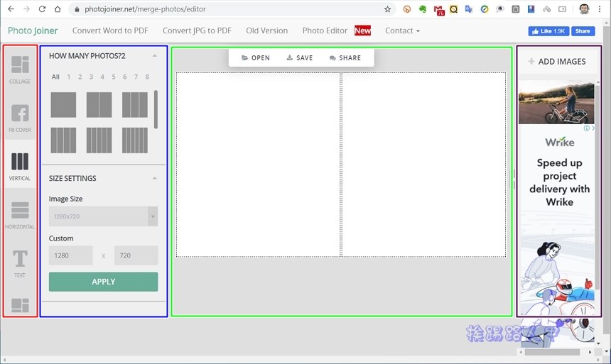611x364 pixels.
Task: Filter layouts by All photos
Action: click(x=55, y=77)
